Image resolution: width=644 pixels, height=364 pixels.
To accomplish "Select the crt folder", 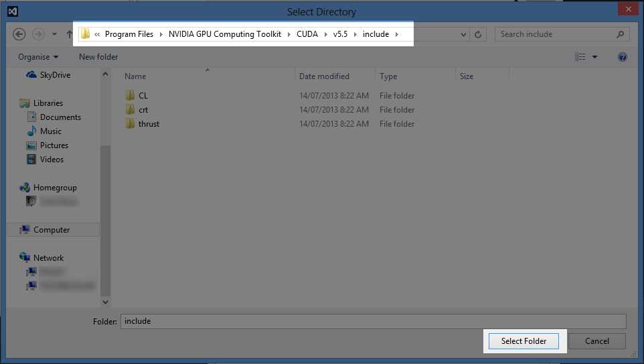I will coord(143,110).
